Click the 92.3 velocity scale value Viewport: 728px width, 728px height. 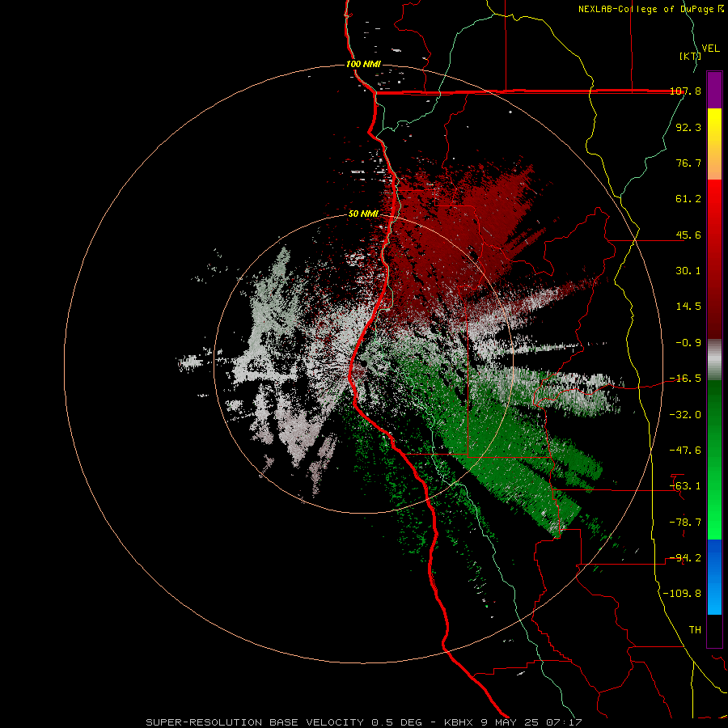pyautogui.click(x=688, y=127)
